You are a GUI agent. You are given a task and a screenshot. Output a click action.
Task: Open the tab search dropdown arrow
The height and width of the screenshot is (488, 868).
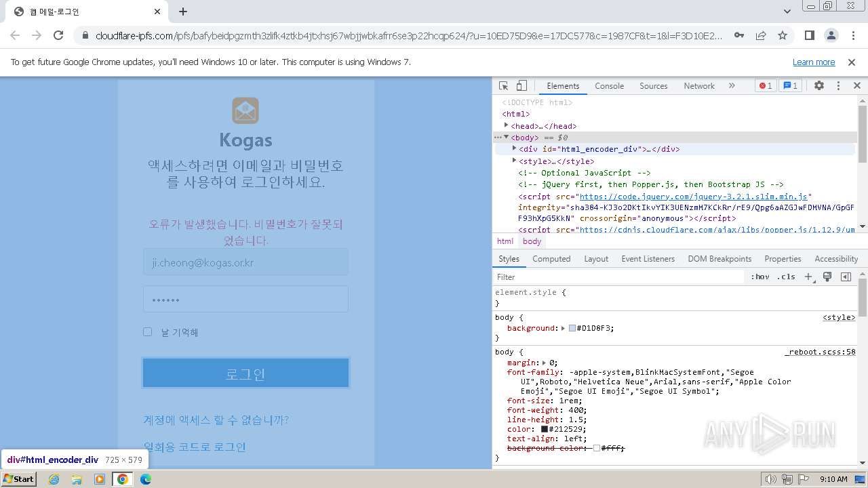[x=787, y=12]
